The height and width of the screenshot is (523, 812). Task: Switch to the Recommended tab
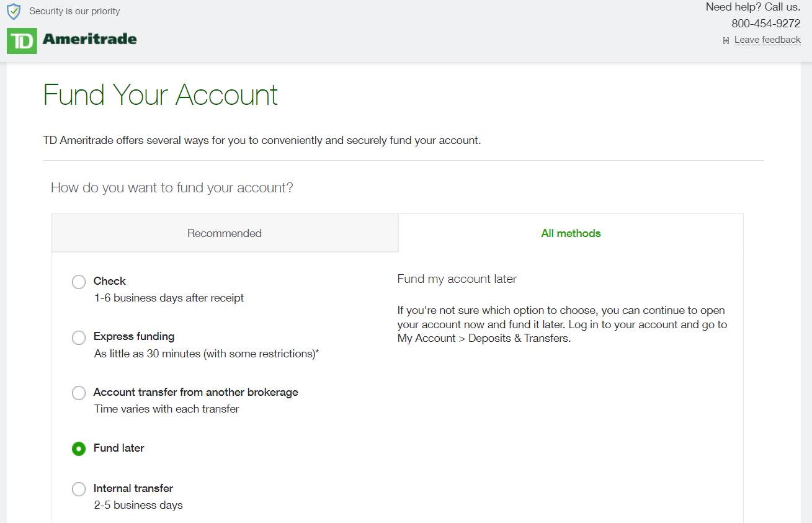(x=225, y=233)
